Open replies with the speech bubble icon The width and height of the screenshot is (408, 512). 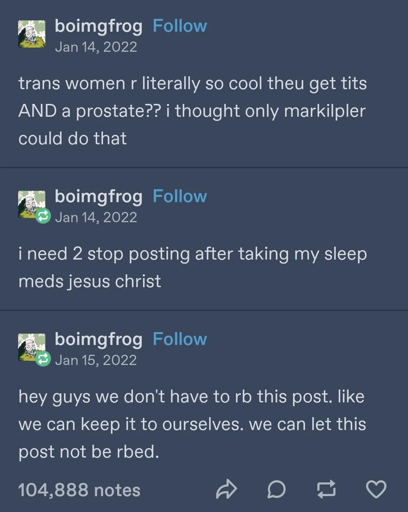click(276, 489)
